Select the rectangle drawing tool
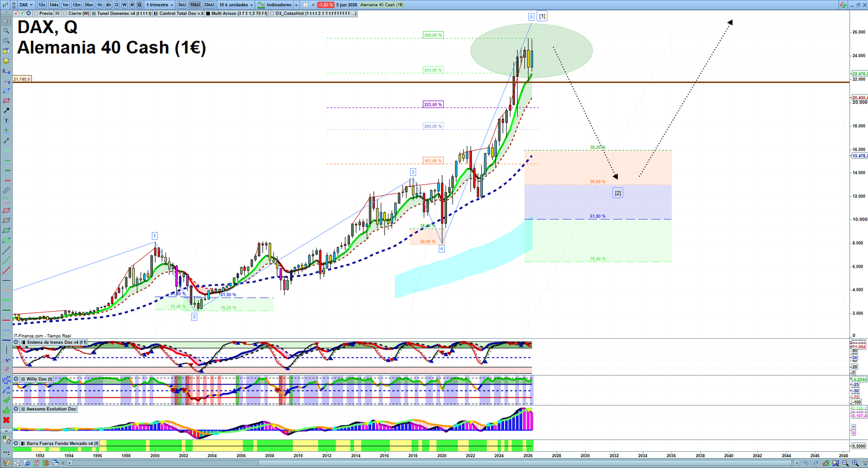The image size is (868, 468). pos(6,100)
